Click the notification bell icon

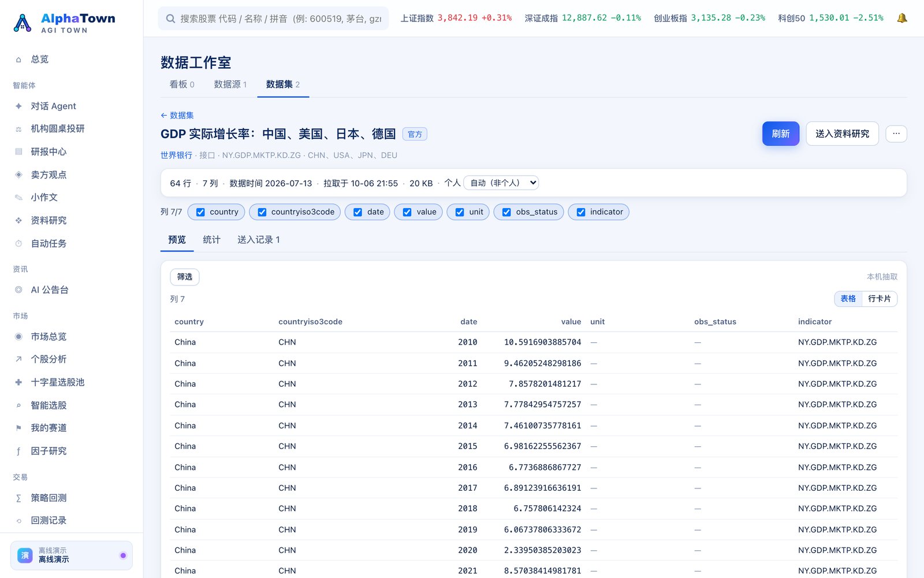pyautogui.click(x=901, y=18)
